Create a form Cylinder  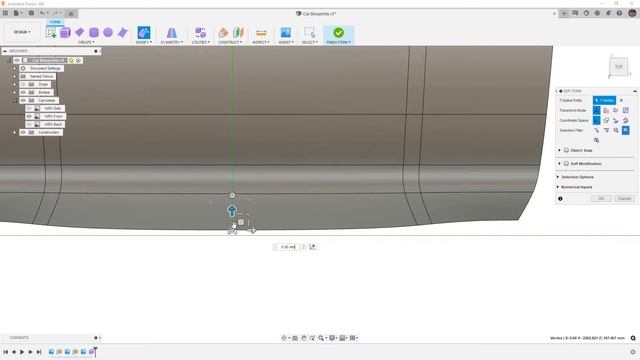(x=94, y=33)
